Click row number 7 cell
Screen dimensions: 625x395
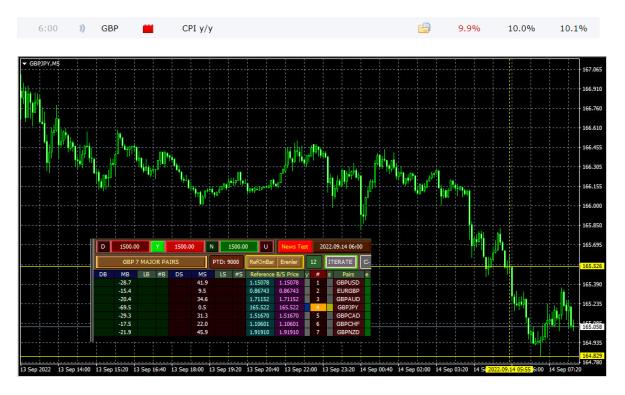point(318,332)
